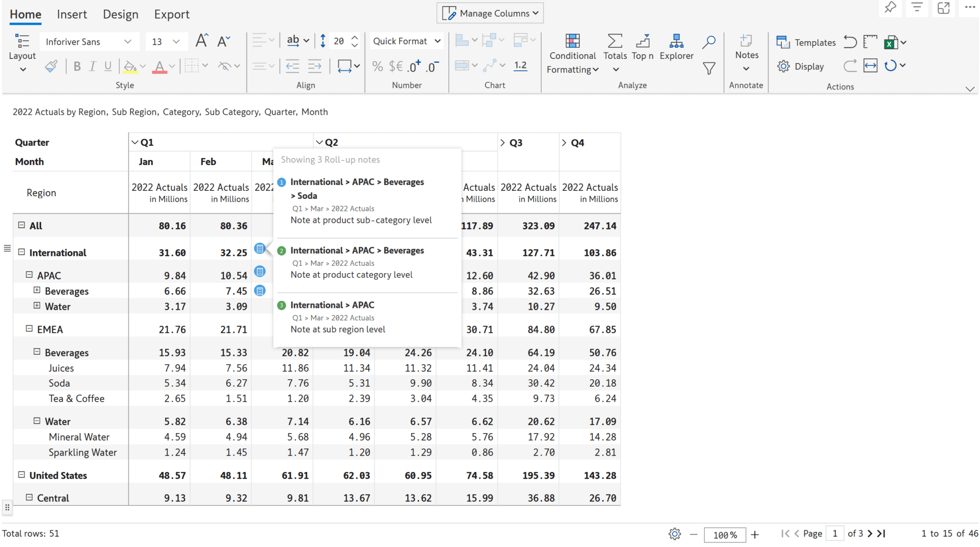Viewport: 980px width, 547px height.
Task: Open the font name Inforiver Sans dropdown
Action: 89,42
